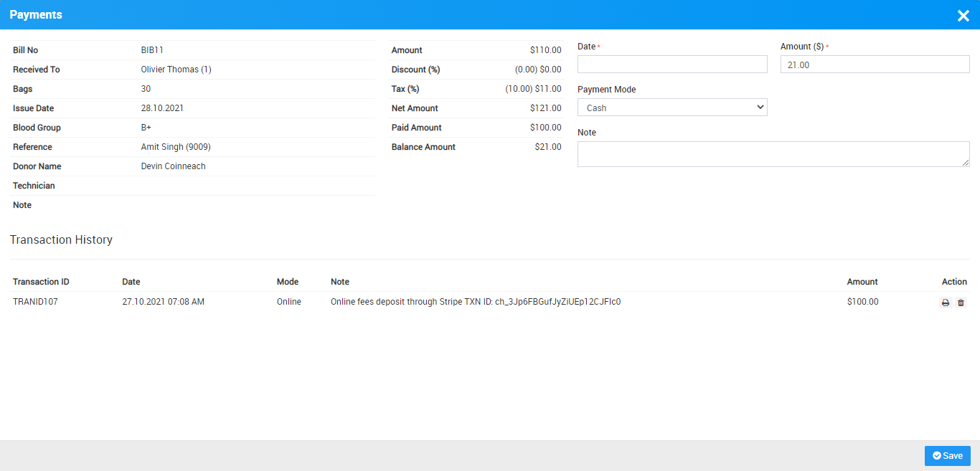Click the Net Amount label
Screen dimensions: 980x471
(415, 108)
